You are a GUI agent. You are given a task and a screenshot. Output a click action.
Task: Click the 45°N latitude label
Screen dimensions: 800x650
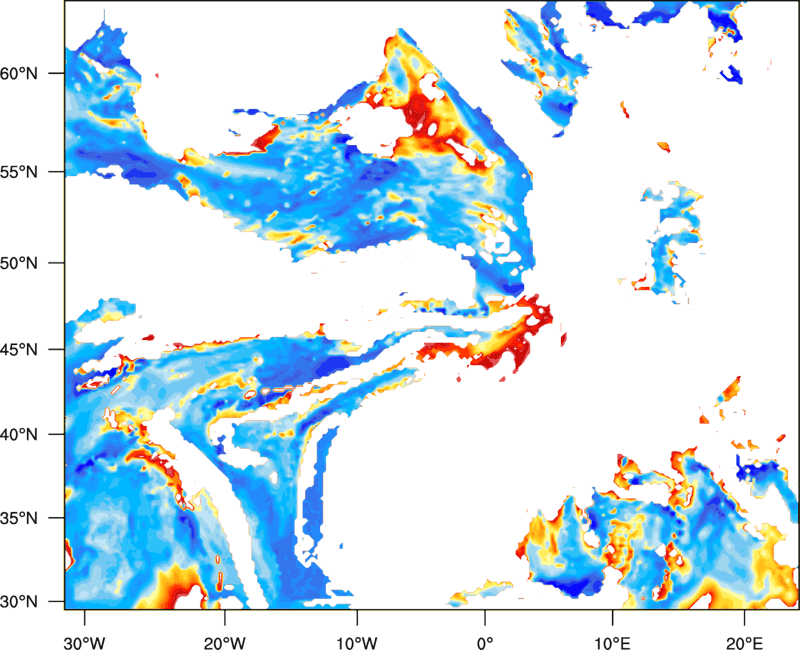tap(19, 349)
